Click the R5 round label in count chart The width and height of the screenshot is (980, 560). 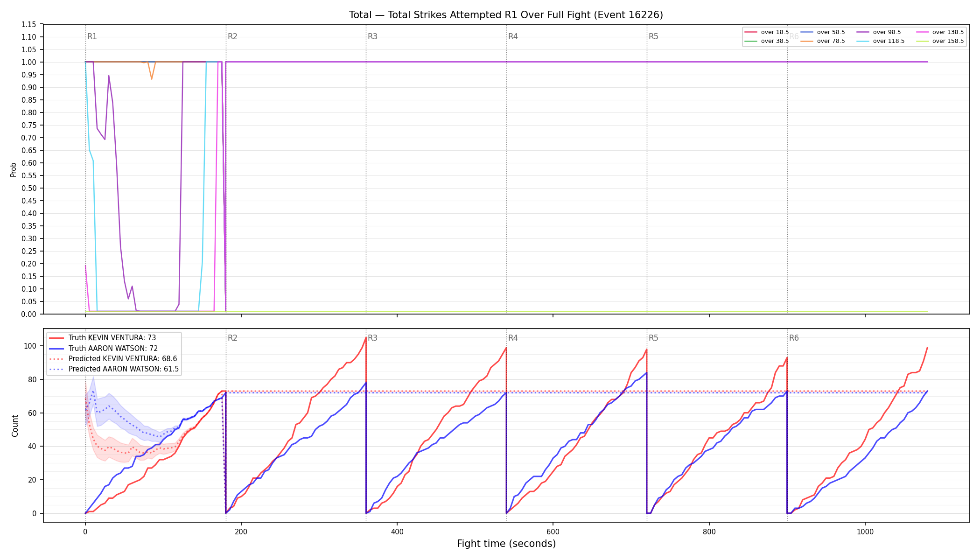[x=653, y=338]
